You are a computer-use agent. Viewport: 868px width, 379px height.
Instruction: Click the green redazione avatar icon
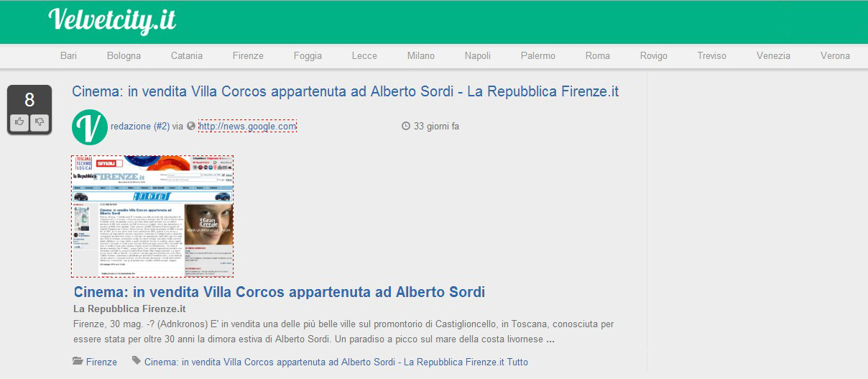[x=90, y=127]
